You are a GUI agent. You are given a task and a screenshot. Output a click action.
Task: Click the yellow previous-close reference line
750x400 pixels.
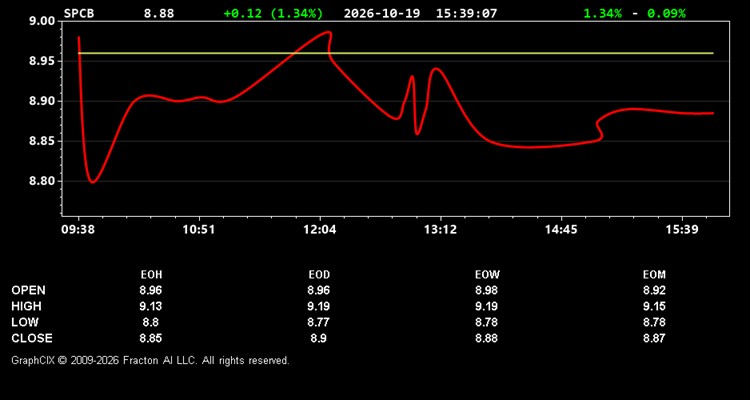(x=396, y=53)
